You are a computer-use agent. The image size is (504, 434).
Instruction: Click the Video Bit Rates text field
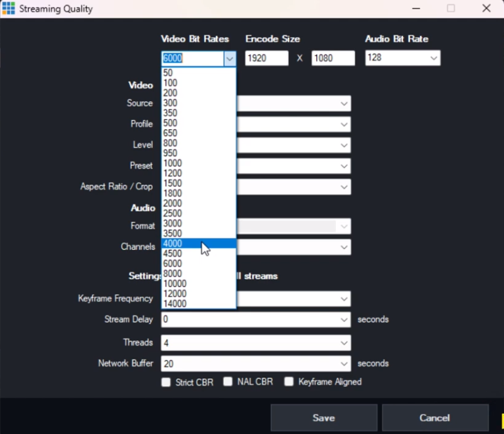[x=192, y=59]
